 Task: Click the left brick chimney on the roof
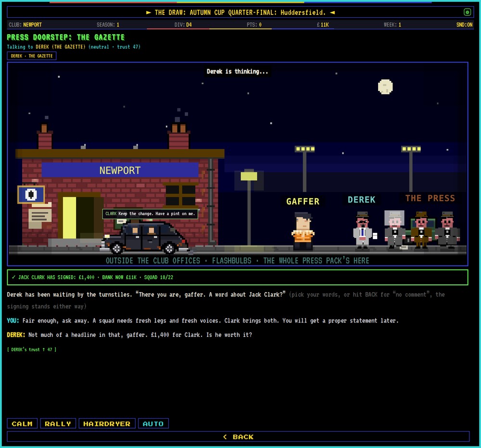pos(44,137)
